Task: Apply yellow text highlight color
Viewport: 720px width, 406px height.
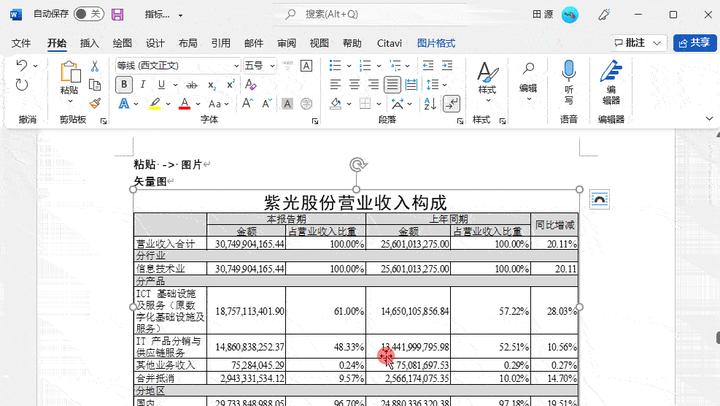Action: (155, 104)
